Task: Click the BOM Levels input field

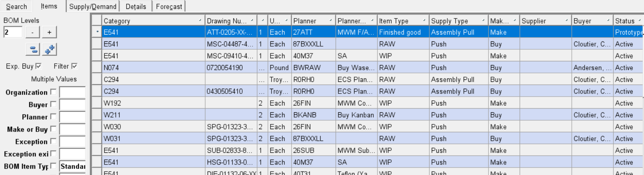Action: point(13,32)
